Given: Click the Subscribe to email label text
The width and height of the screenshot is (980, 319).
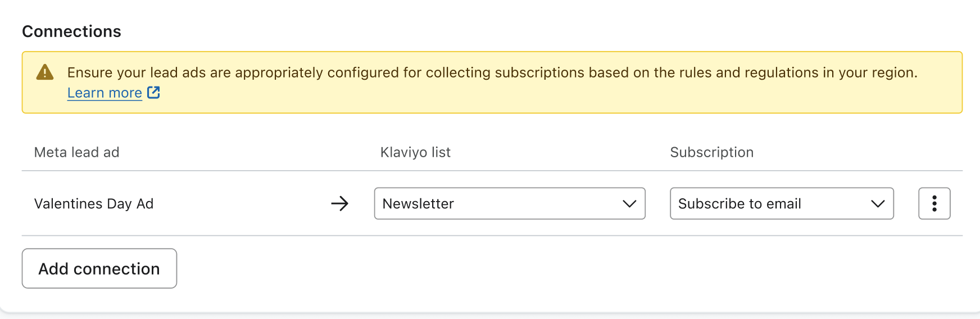Looking at the screenshot, I should pos(739,204).
